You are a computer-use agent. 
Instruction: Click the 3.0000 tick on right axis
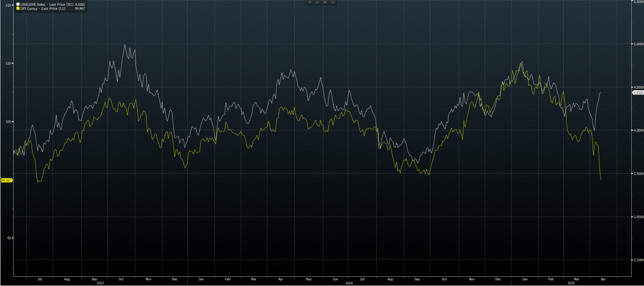click(x=637, y=217)
